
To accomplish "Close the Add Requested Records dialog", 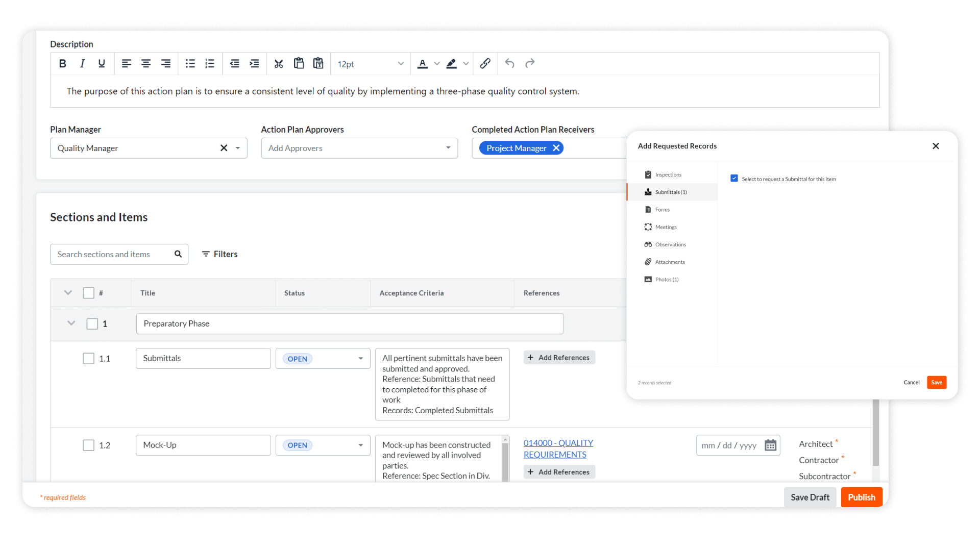I will point(936,146).
